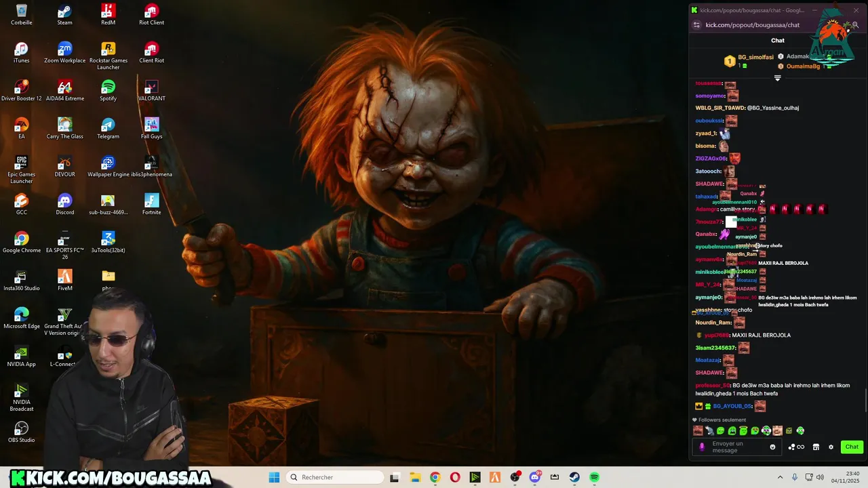Open Opera browser from taskbar
Screen dimensions: 868x488
coord(455,477)
